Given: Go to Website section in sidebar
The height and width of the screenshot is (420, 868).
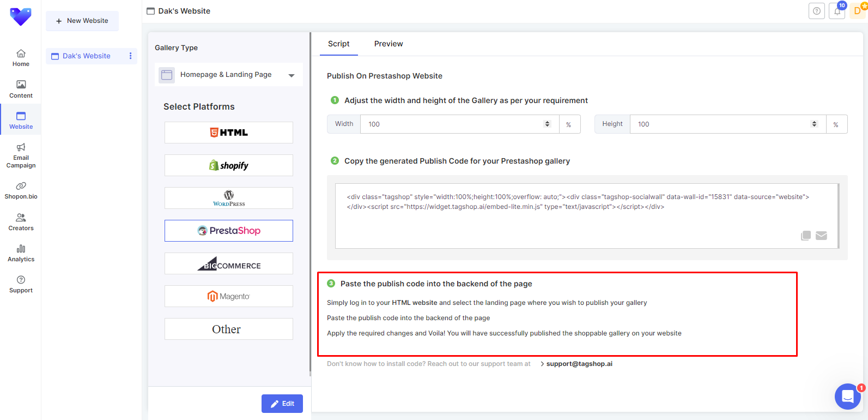Looking at the screenshot, I should coord(21,121).
